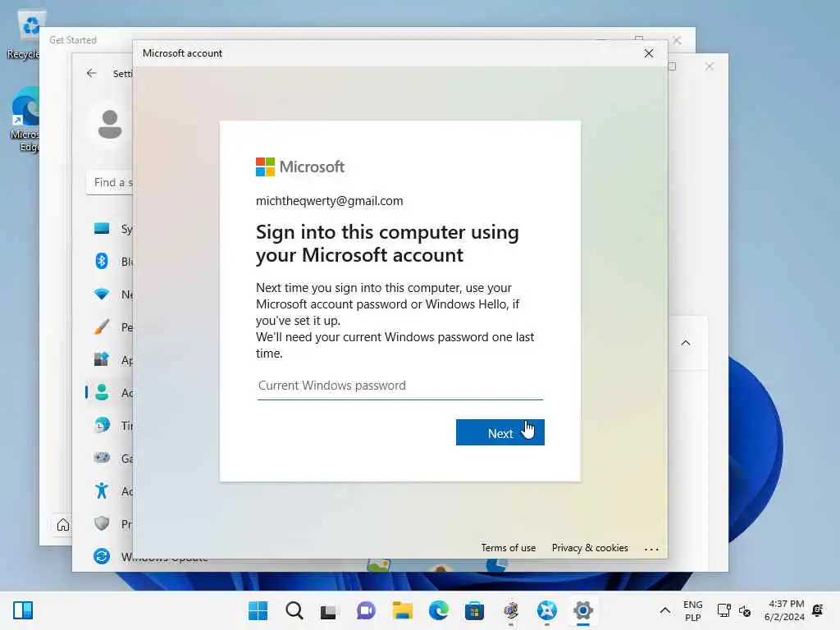Select the Time & language clock icon
Image resolution: width=840 pixels, height=630 pixels.
[102, 426]
